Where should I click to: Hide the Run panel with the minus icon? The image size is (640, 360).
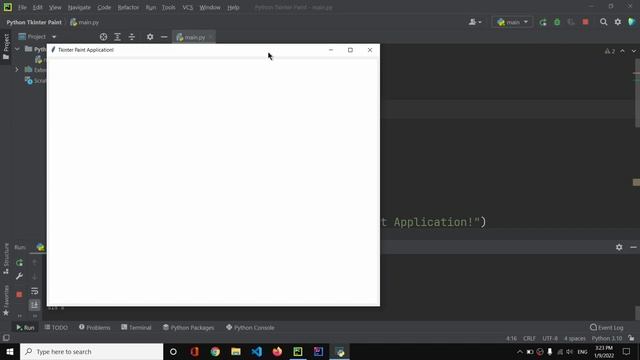pos(633,247)
